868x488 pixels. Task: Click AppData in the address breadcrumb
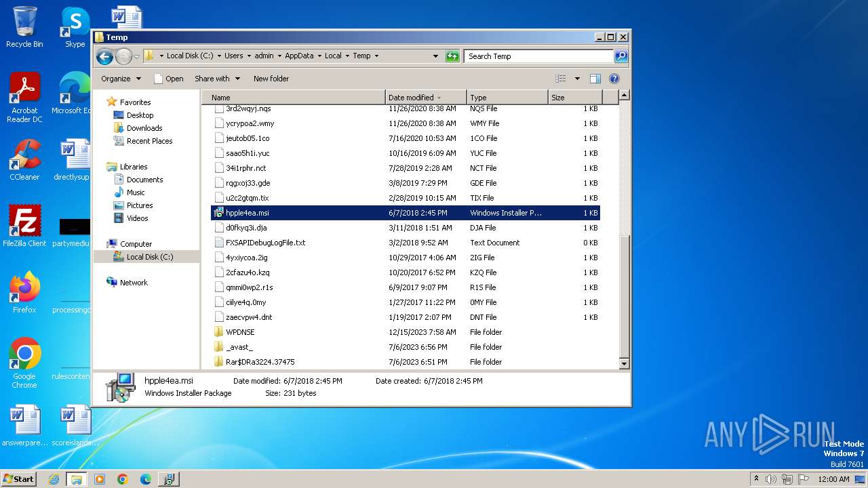(299, 56)
